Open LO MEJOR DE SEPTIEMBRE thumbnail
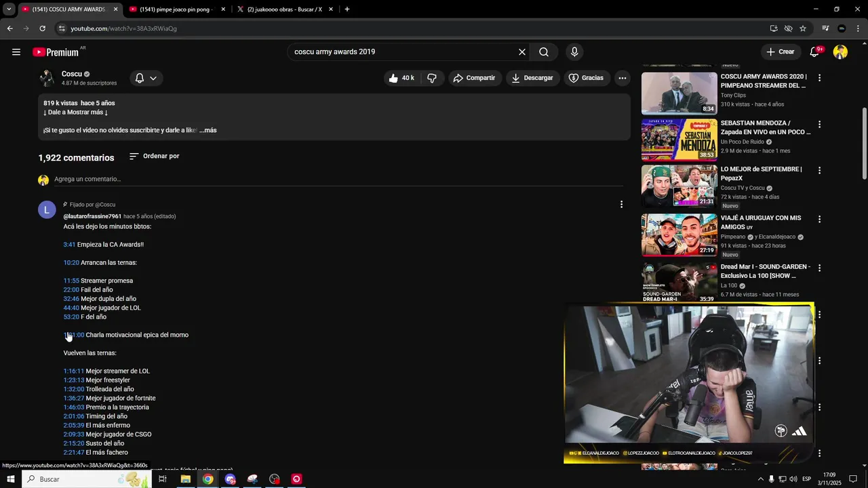 pos(679,186)
